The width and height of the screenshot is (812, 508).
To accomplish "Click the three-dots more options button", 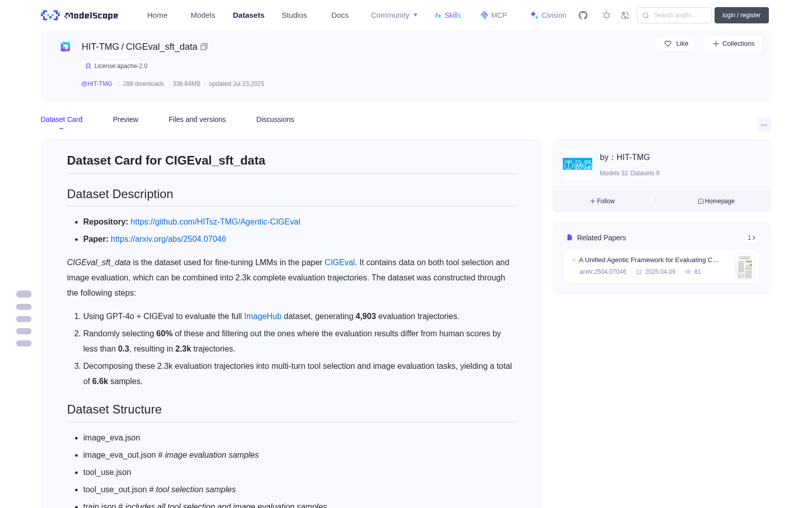I will point(764,124).
